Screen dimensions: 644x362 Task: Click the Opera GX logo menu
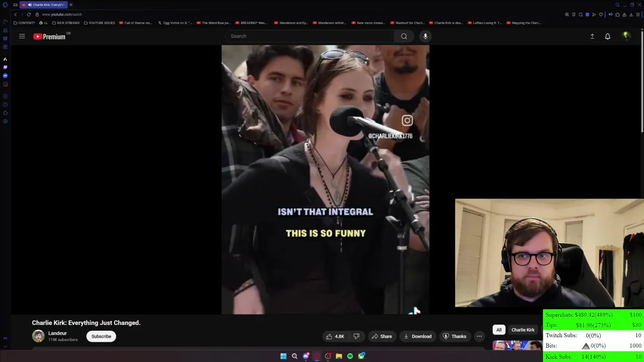(5, 5)
